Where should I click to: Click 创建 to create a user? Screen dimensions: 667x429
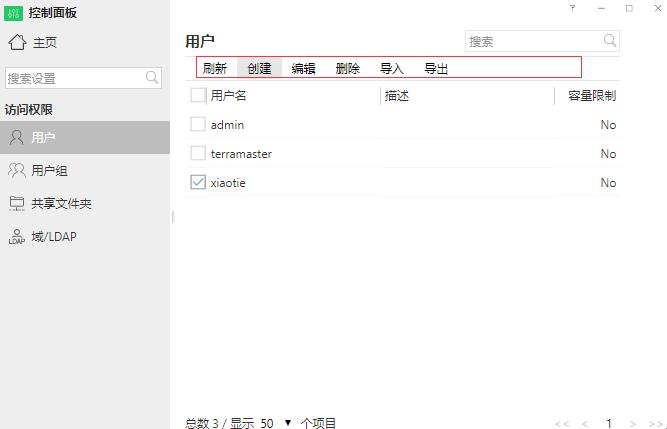click(259, 69)
